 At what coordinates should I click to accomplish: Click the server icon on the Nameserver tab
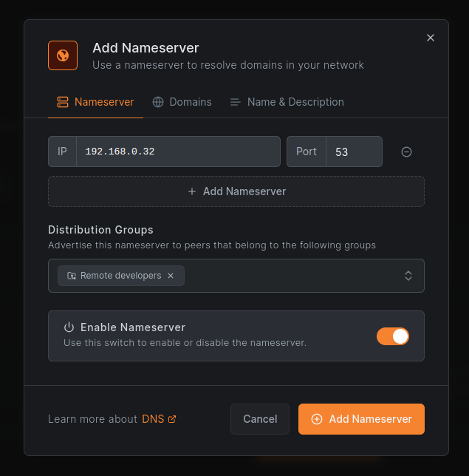click(63, 102)
